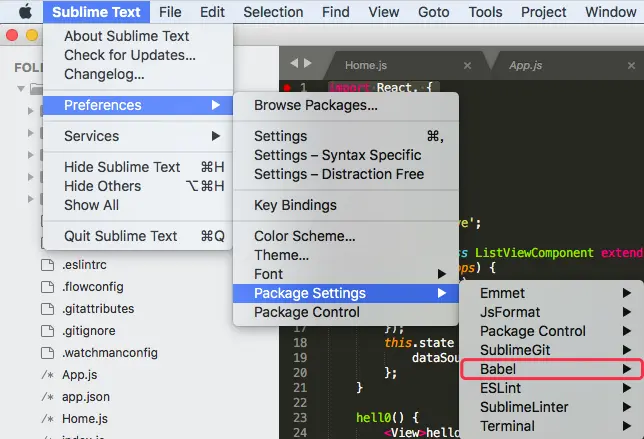644x439 pixels.
Task: Choose Color Scheme…
Action: tap(346, 236)
